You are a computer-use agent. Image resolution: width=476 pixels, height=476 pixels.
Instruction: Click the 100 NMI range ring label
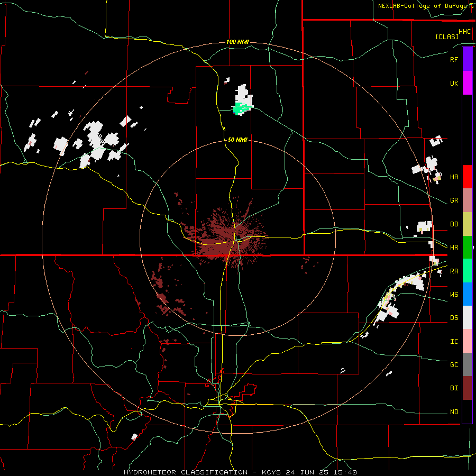237,42
